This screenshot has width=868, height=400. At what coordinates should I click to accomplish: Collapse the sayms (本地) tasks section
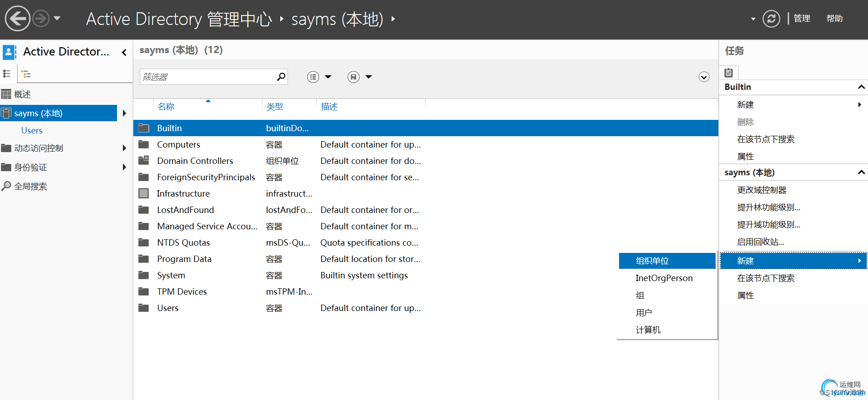tap(861, 173)
